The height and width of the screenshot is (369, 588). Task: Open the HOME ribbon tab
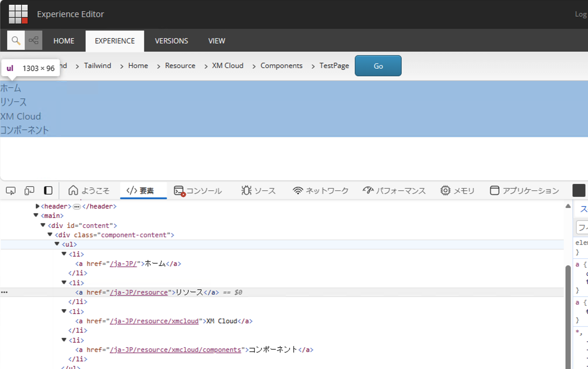(64, 41)
